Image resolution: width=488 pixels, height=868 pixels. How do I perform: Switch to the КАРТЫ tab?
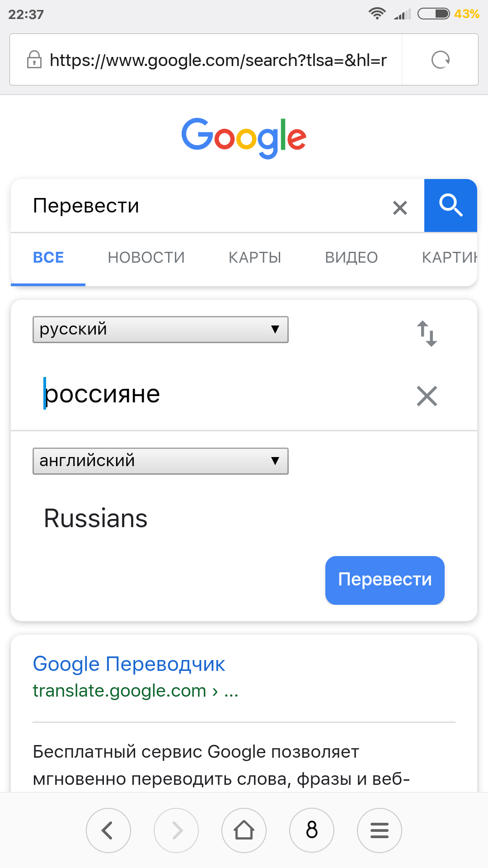pos(255,258)
